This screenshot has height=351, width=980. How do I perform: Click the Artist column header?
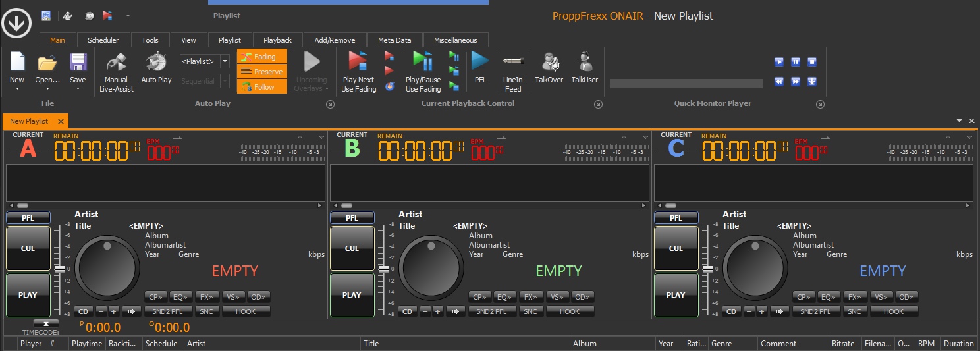pos(196,344)
